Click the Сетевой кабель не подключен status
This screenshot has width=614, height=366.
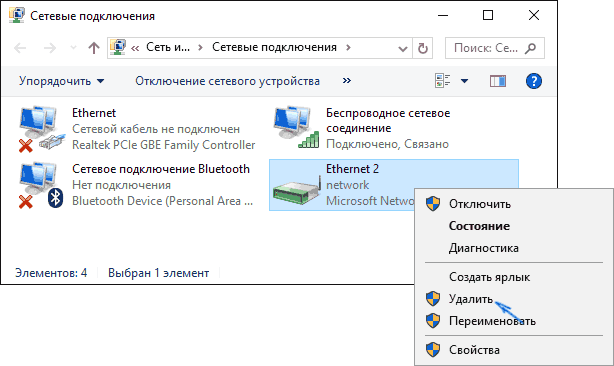(x=156, y=129)
